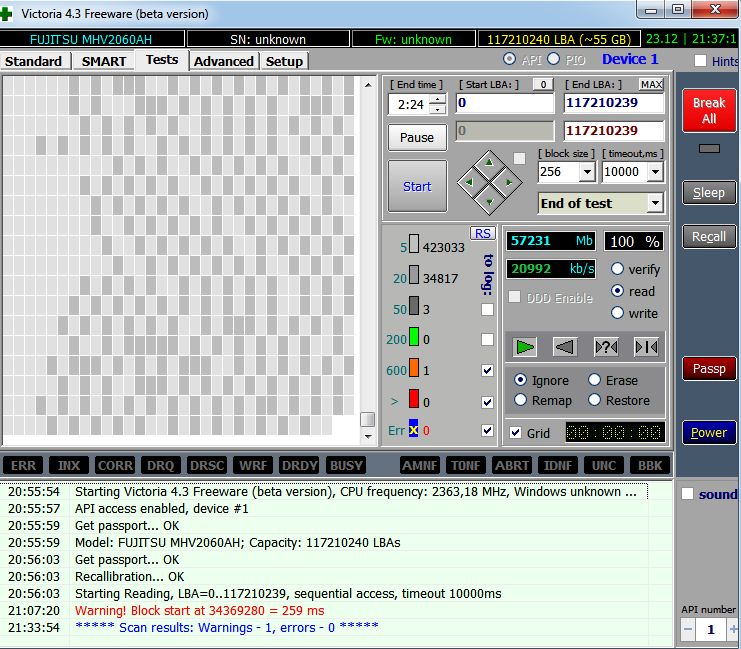Open the End of test action dropdown
Image resolution: width=741 pixels, height=649 pixels.
click(x=655, y=203)
